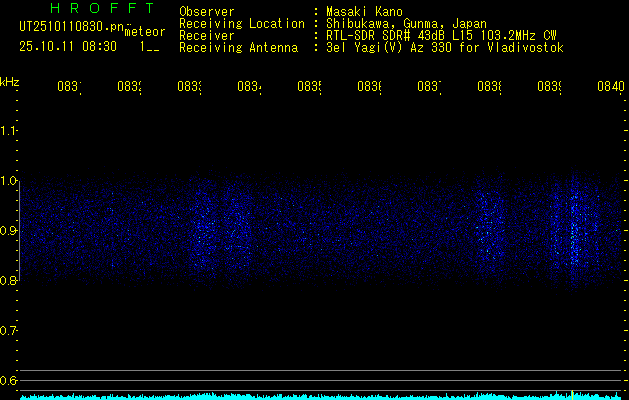This screenshot has height=400, width=629.
Task: Click the yellow peak in the bottom power graph
Action: click(x=572, y=394)
